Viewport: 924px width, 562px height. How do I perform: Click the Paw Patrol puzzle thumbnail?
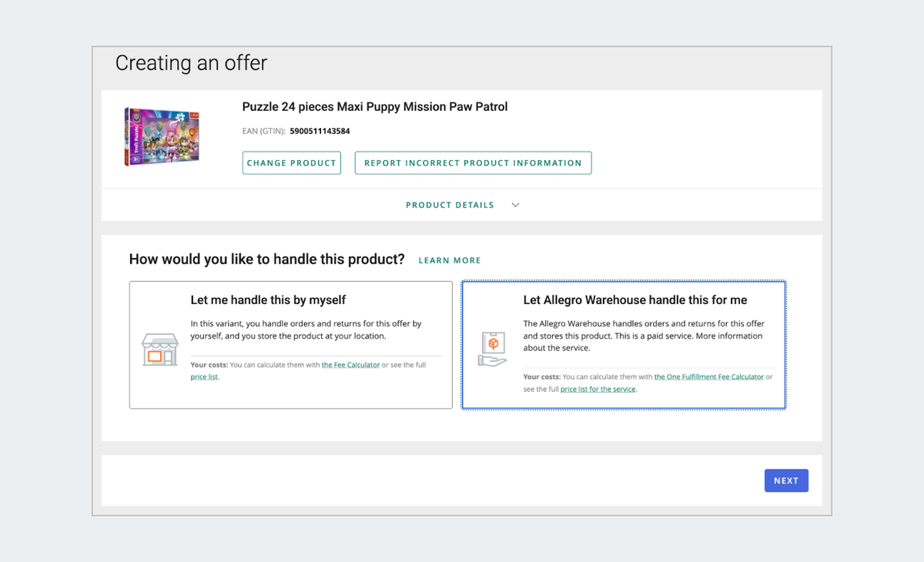tap(162, 136)
